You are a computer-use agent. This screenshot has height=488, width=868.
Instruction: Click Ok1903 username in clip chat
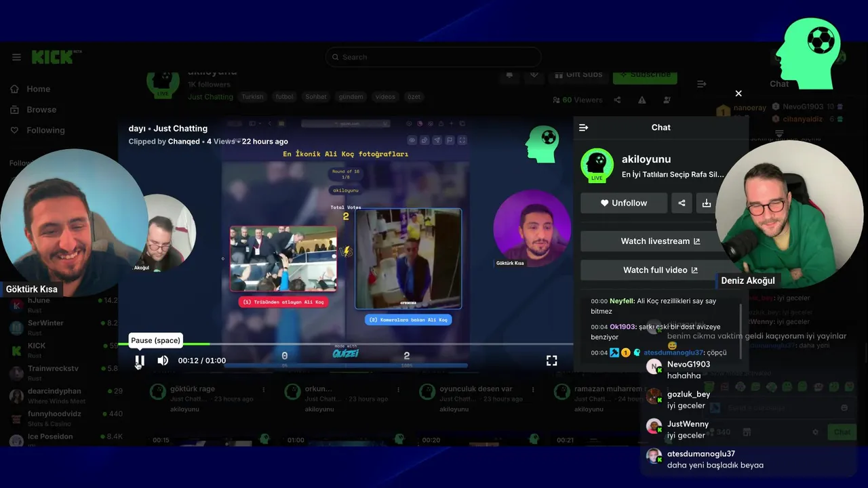622,327
